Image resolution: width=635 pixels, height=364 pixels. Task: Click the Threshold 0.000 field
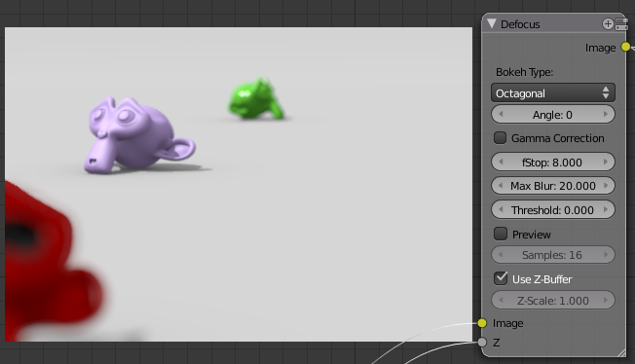(x=553, y=209)
